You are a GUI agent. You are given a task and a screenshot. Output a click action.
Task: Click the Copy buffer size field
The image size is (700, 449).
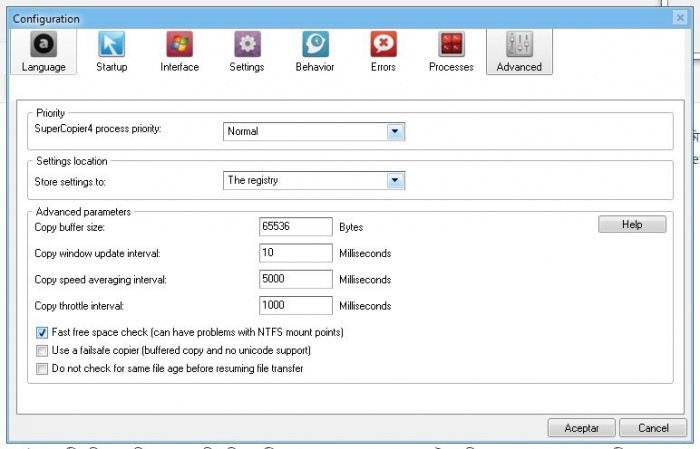[296, 226]
